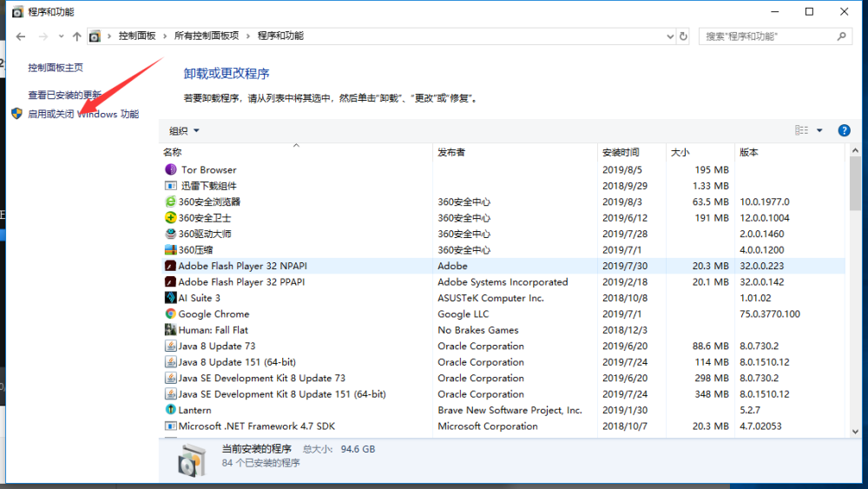Image resolution: width=868 pixels, height=489 pixels.
Task: Sort by the 版本 column header
Action: pyautogui.click(x=790, y=152)
